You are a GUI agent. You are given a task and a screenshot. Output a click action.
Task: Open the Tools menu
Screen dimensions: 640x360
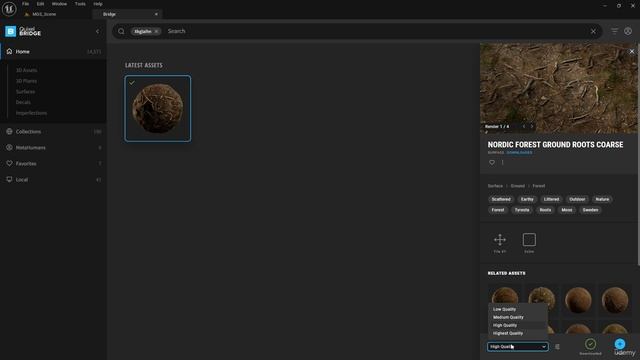point(80,4)
